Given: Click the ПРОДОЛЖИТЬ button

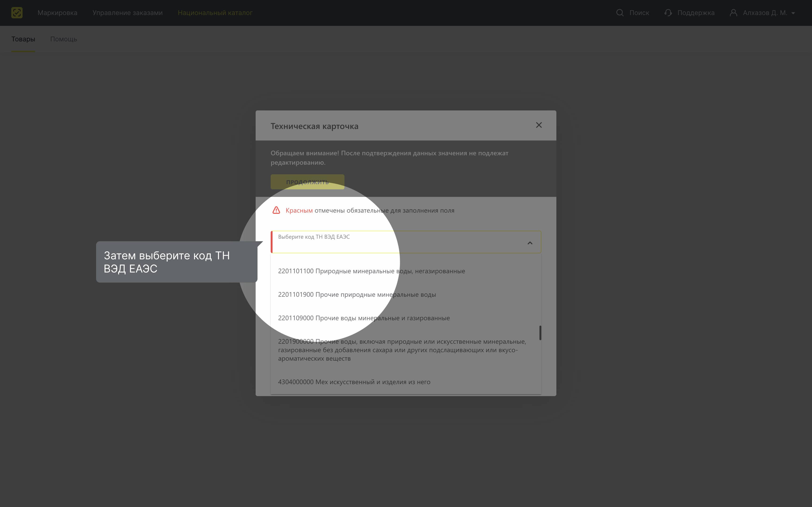Looking at the screenshot, I should coord(307,182).
